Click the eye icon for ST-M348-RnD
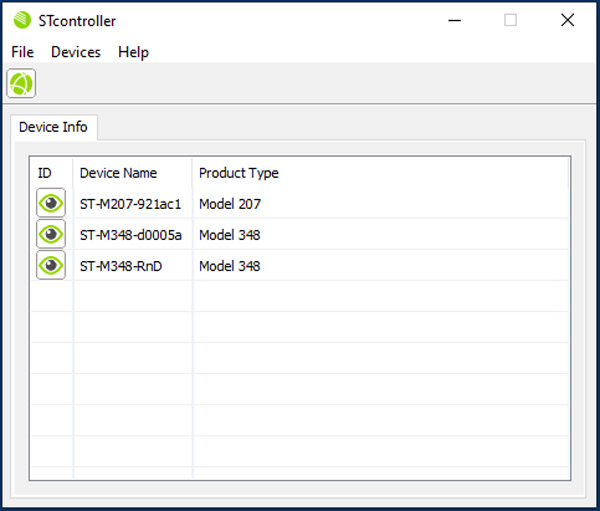600x511 pixels. point(51,265)
